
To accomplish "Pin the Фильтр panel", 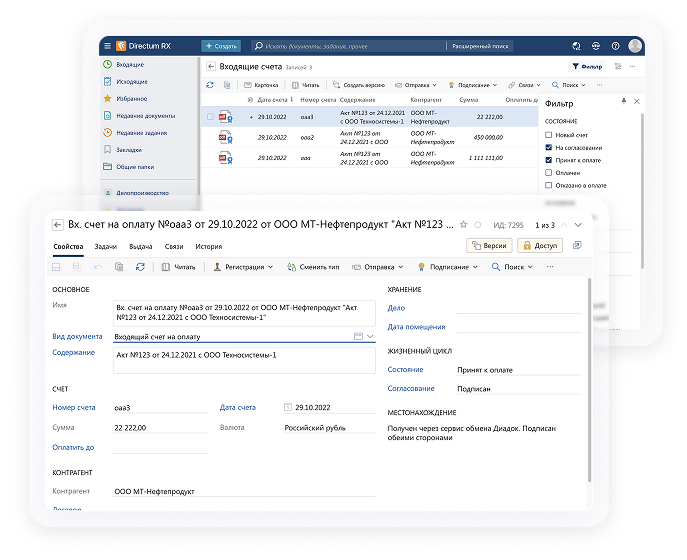I will pos(623,101).
